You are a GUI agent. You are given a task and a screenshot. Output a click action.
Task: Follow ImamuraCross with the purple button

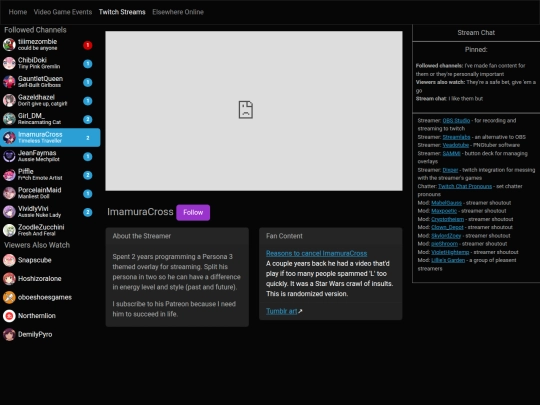[193, 212]
